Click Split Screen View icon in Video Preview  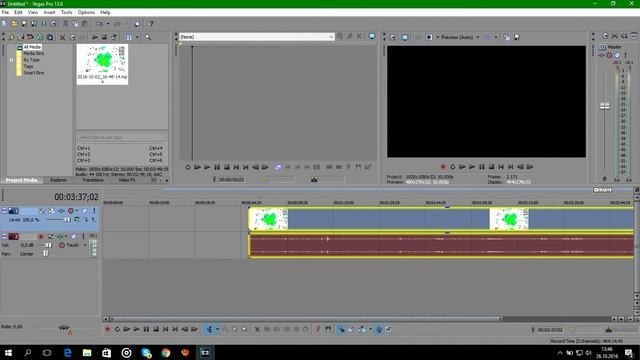coord(429,37)
